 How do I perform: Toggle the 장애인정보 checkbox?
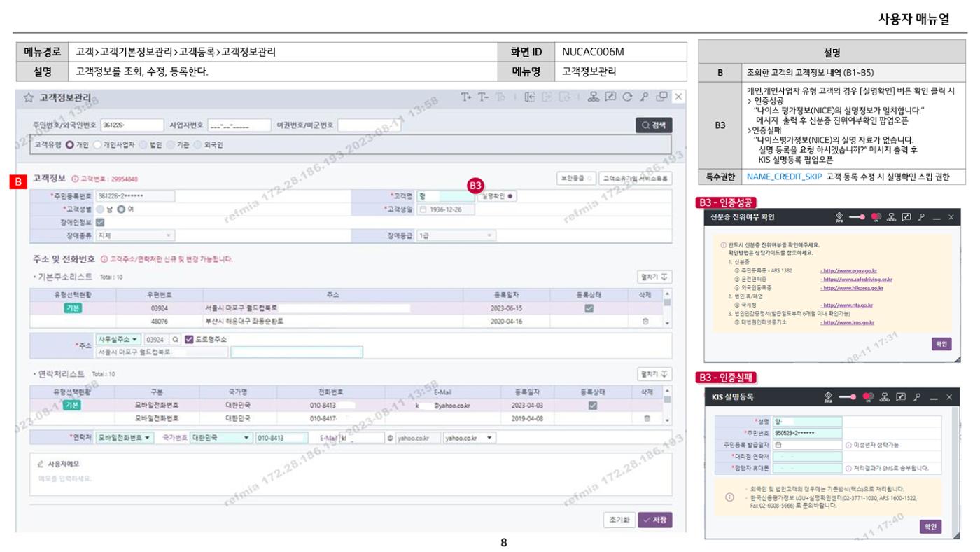click(x=99, y=223)
